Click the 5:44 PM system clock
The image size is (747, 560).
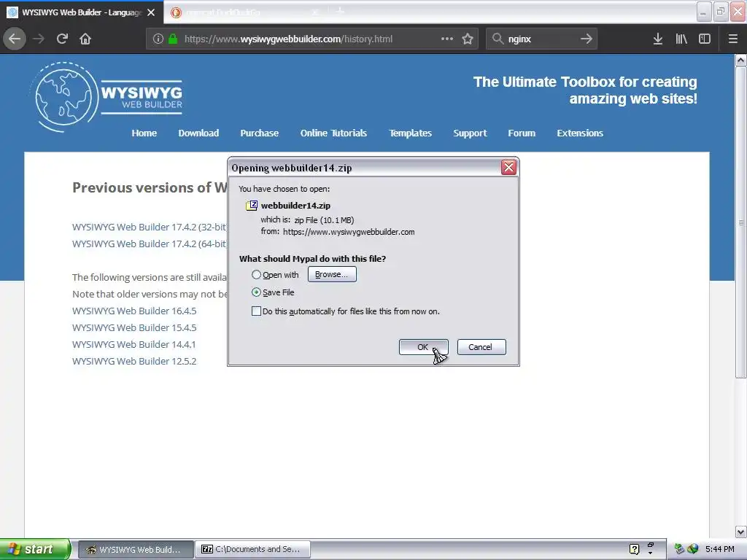[x=719, y=549]
